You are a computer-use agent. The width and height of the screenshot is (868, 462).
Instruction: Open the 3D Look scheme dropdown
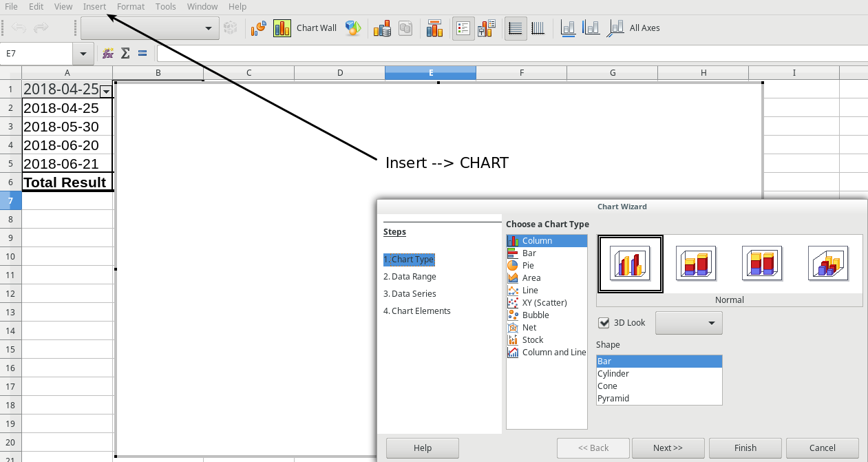(689, 322)
